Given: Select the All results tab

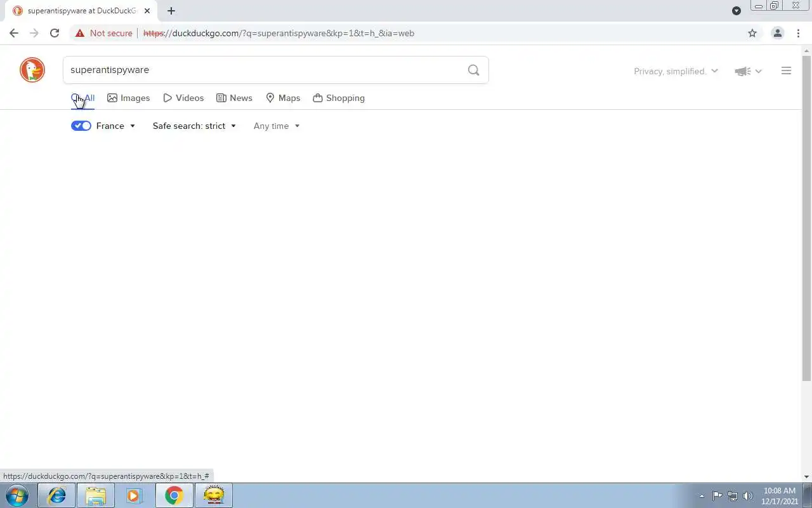Looking at the screenshot, I should [83, 98].
